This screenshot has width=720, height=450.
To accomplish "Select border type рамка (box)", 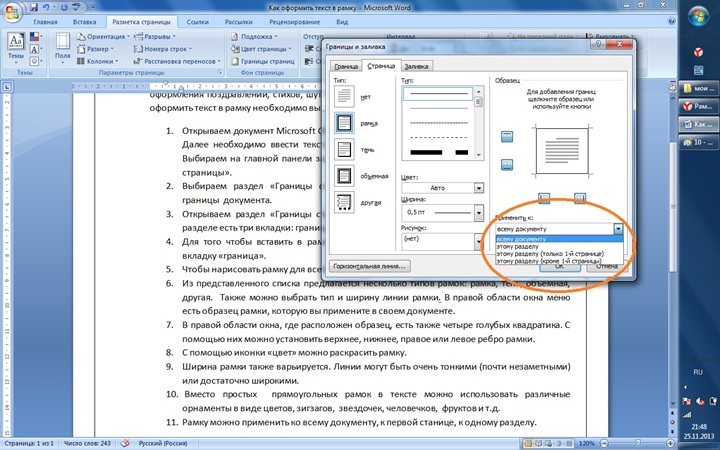I will (344, 123).
